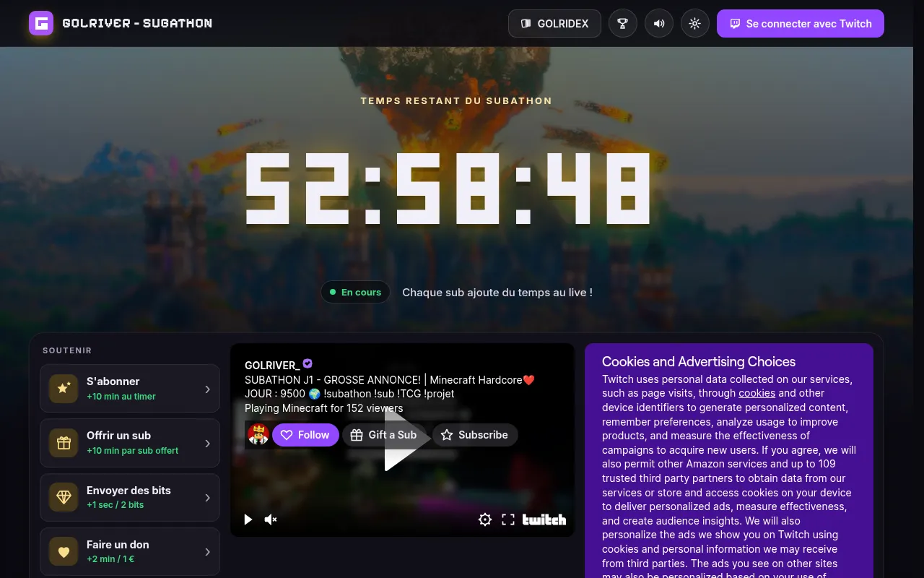This screenshot has height=578, width=924.
Task: Click Se connecter avec Twitch
Action: click(800, 23)
